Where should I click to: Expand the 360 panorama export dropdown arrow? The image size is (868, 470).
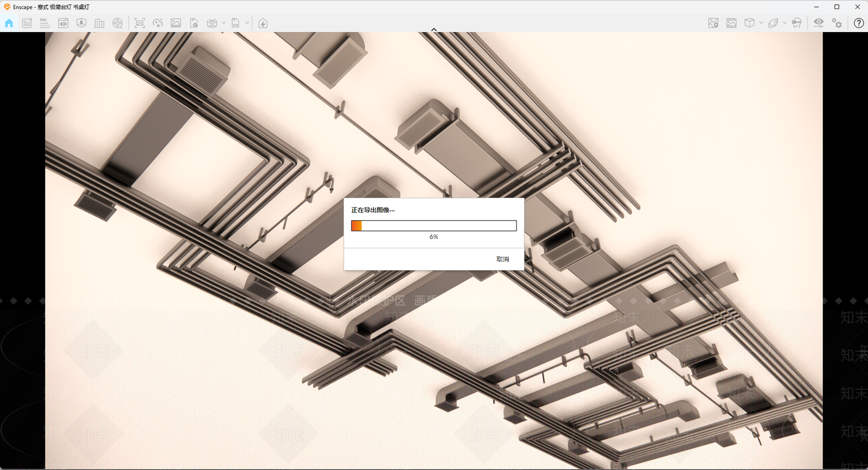click(224, 23)
